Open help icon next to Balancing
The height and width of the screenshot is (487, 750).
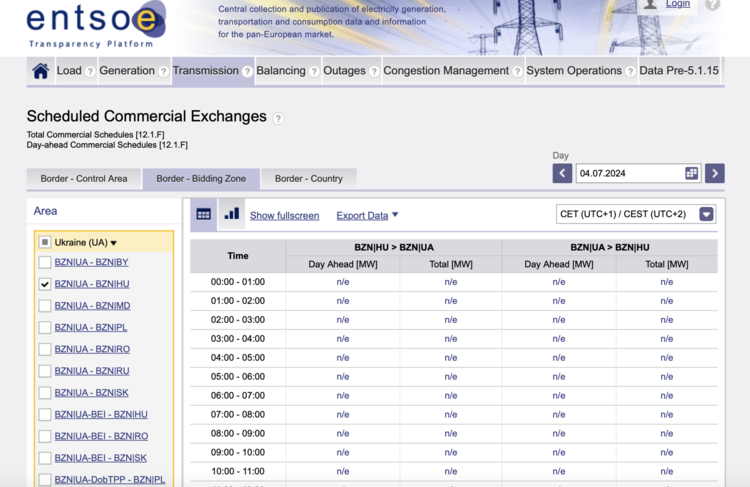tap(314, 72)
